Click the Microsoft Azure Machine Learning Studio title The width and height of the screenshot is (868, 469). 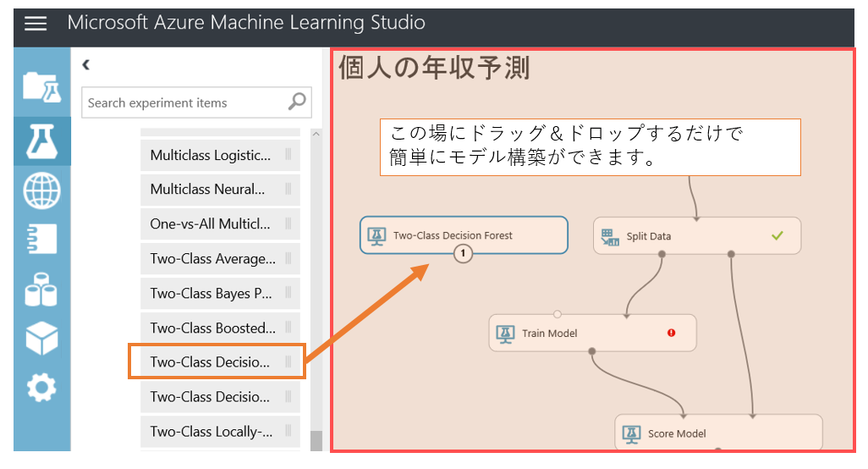pyautogui.click(x=246, y=23)
